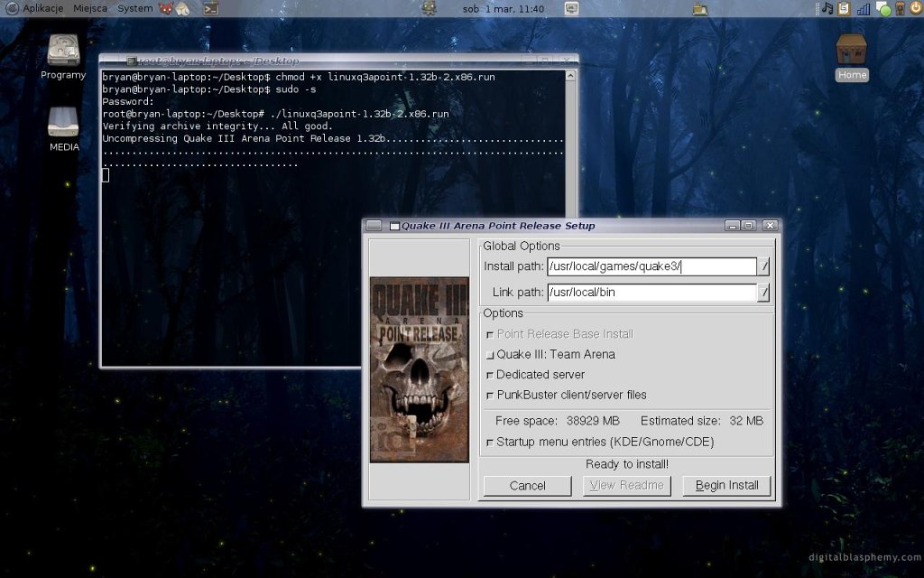Click the monitor applet icon next to clock
The height and width of the screenshot is (578, 924).
(x=571, y=8)
